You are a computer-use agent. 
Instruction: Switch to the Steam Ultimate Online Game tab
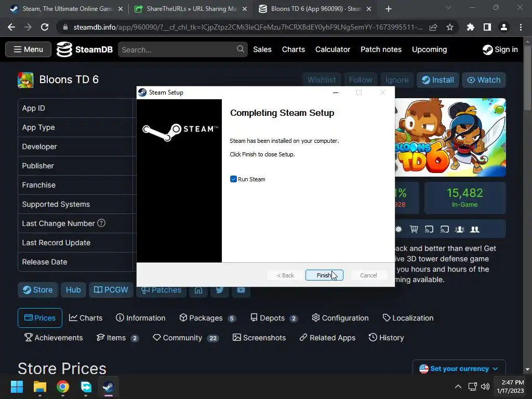[x=67, y=9]
